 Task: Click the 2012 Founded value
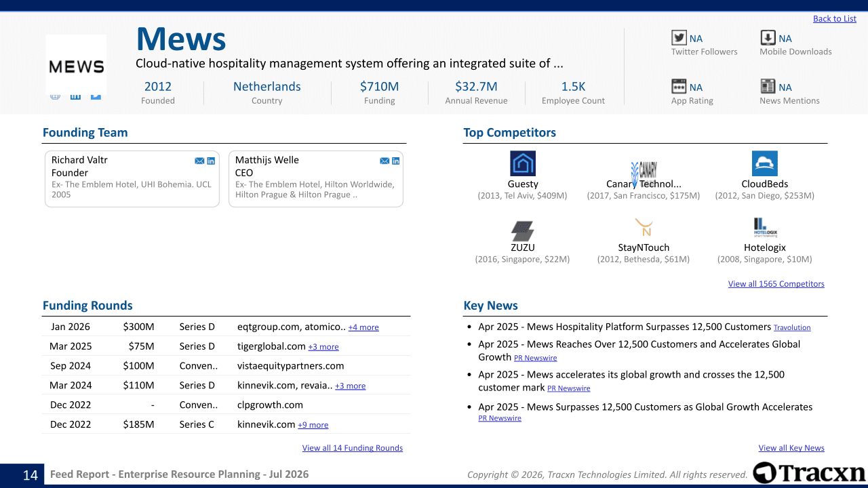pyautogui.click(x=158, y=86)
